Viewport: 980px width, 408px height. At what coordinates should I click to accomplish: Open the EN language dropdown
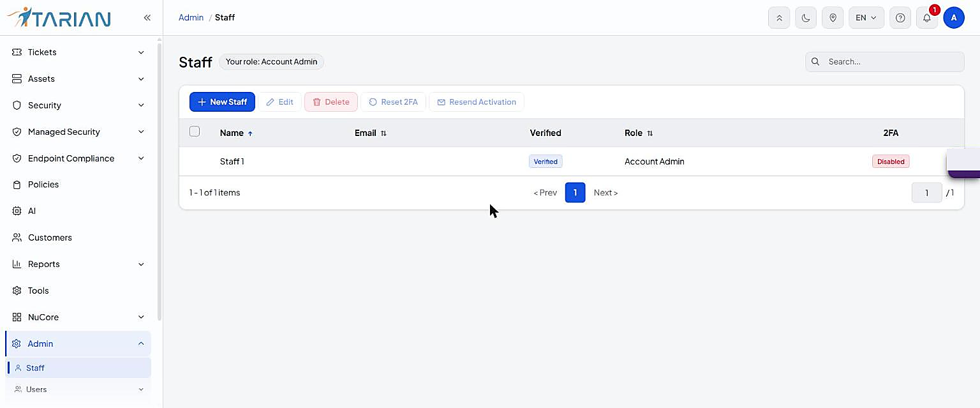pyautogui.click(x=866, y=18)
